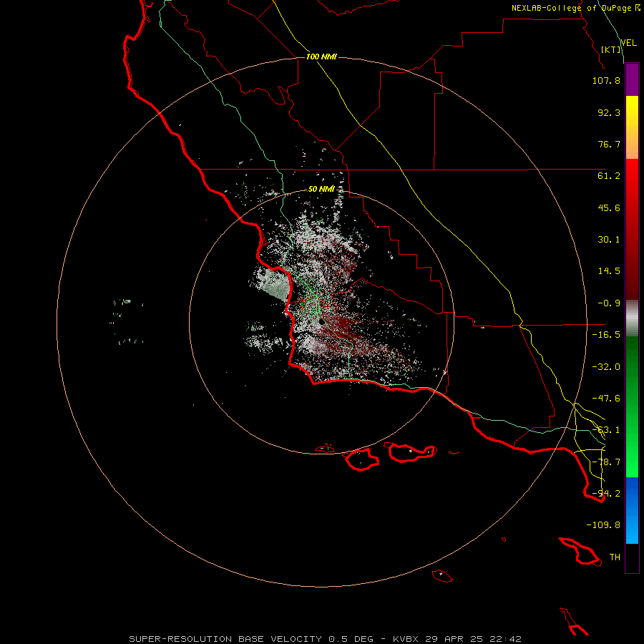
Task: Click the 30.1 scale value
Action: (609, 240)
